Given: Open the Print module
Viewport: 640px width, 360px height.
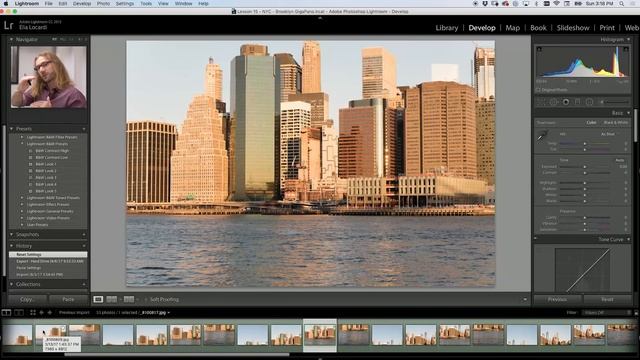Looking at the screenshot, I should (607, 28).
